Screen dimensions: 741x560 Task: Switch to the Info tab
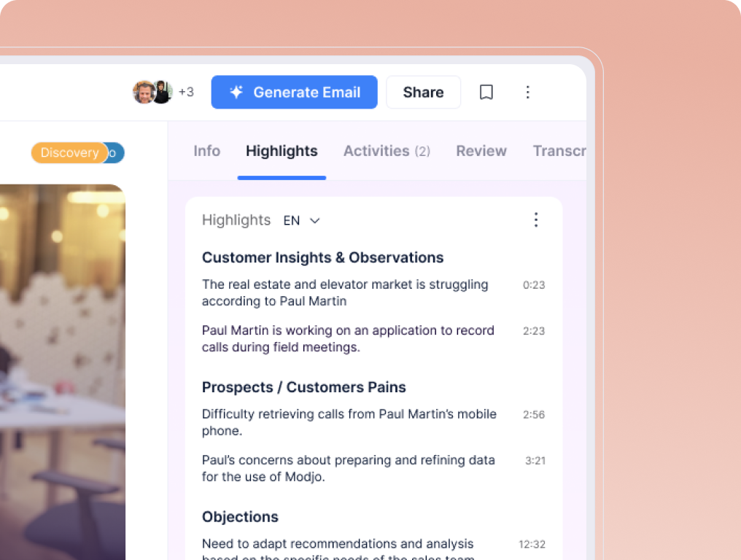coord(206,151)
